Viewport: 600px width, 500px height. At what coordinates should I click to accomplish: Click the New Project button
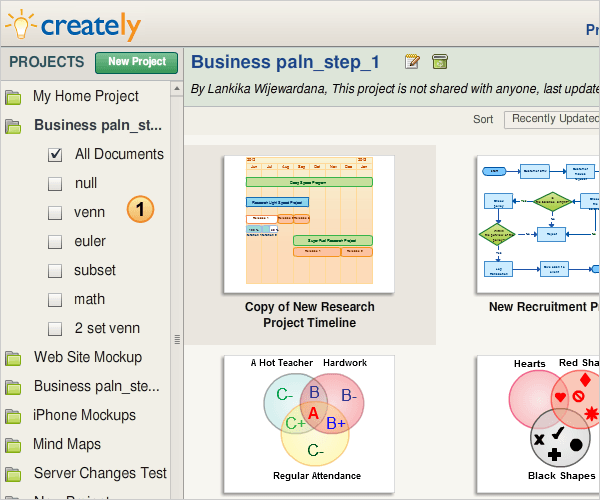[137, 63]
